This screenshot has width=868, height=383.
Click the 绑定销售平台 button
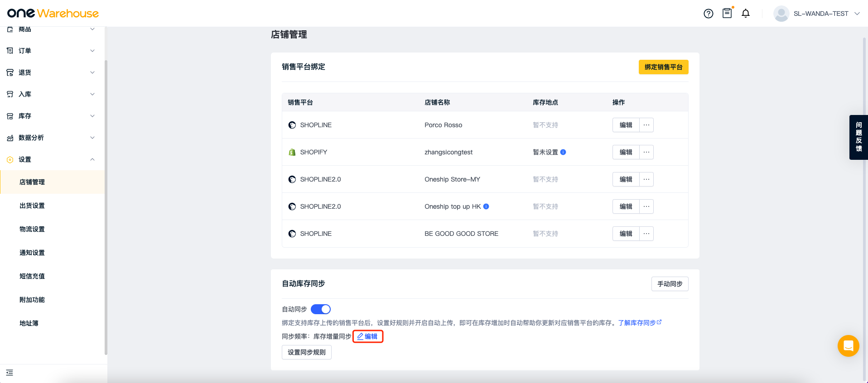point(663,67)
